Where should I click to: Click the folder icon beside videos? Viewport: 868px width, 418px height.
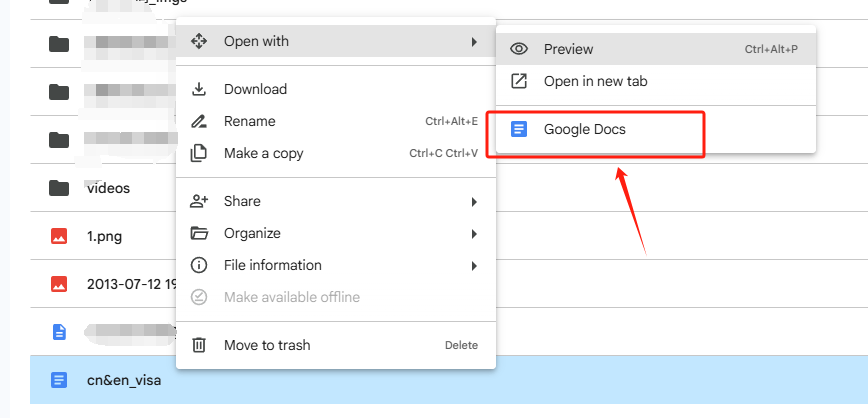[x=59, y=188]
